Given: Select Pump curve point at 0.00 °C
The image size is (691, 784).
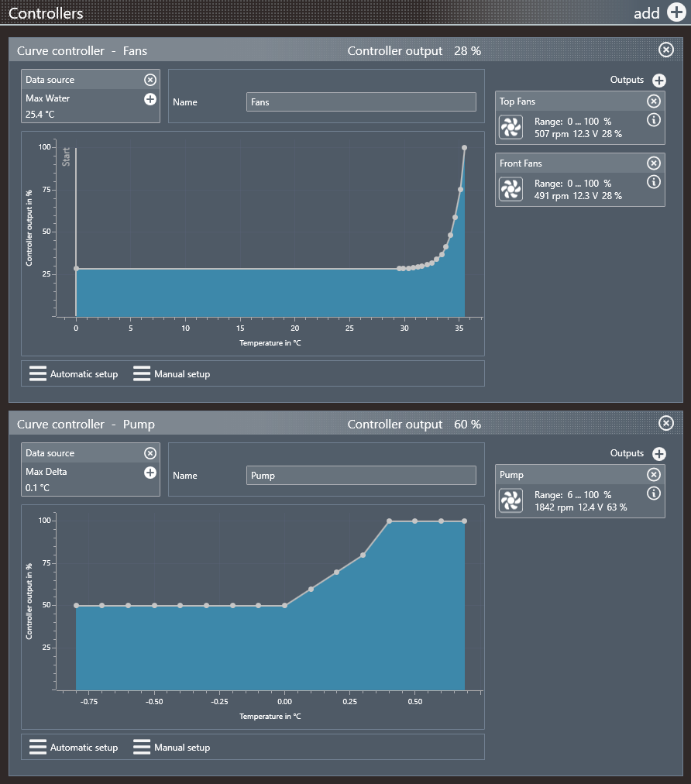Looking at the screenshot, I should [x=284, y=606].
